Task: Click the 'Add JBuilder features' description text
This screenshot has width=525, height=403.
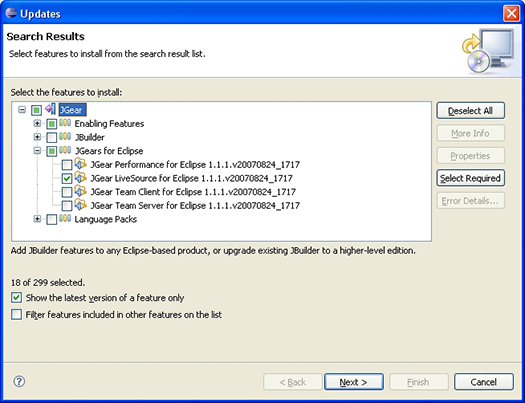Action: [x=213, y=251]
